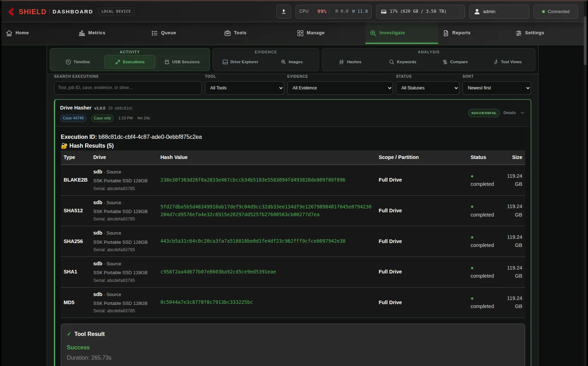Screen dimensions: 588x366
Task: Click the Details link
Action: tap(510, 113)
